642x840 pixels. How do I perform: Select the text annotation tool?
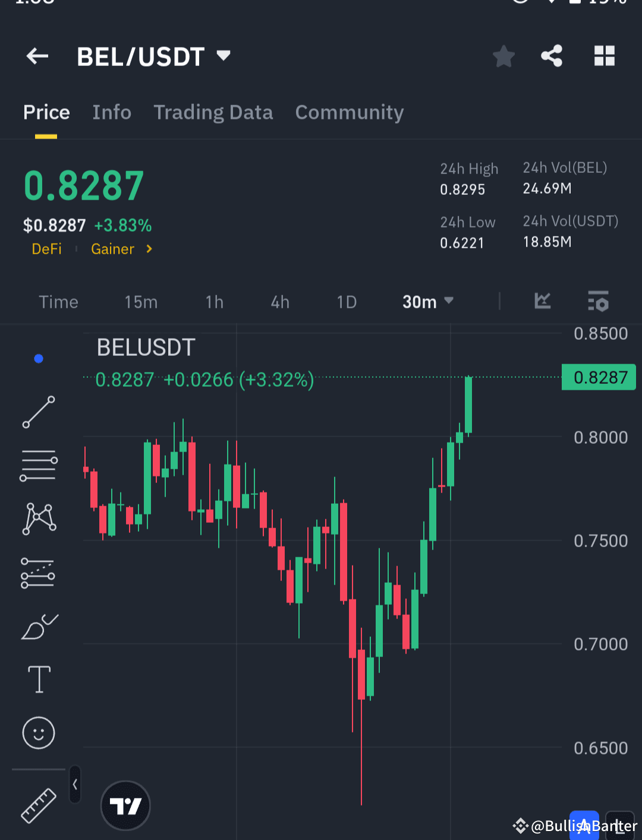pos(38,679)
